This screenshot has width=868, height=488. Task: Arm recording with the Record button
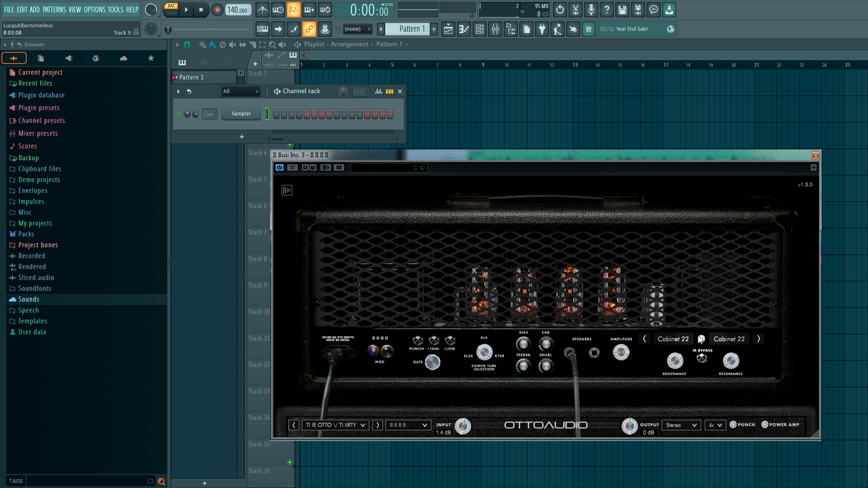pos(217,10)
